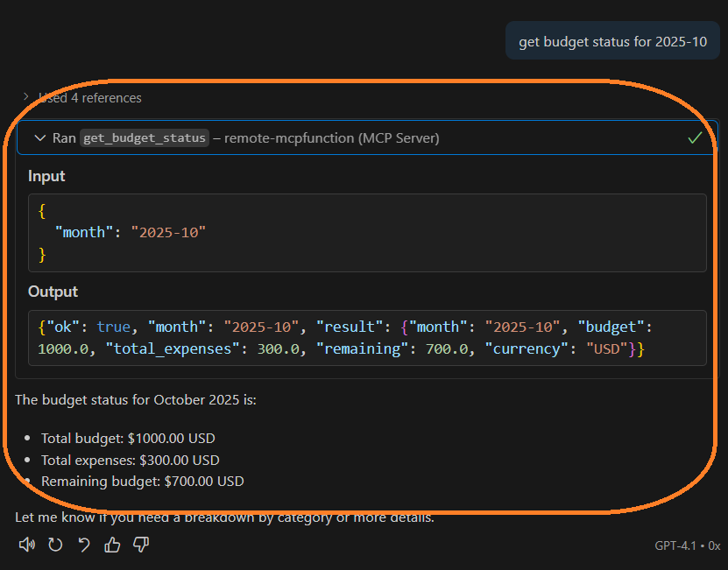728x570 pixels.
Task: Click the user message get budget status bubble
Action: tap(612, 42)
